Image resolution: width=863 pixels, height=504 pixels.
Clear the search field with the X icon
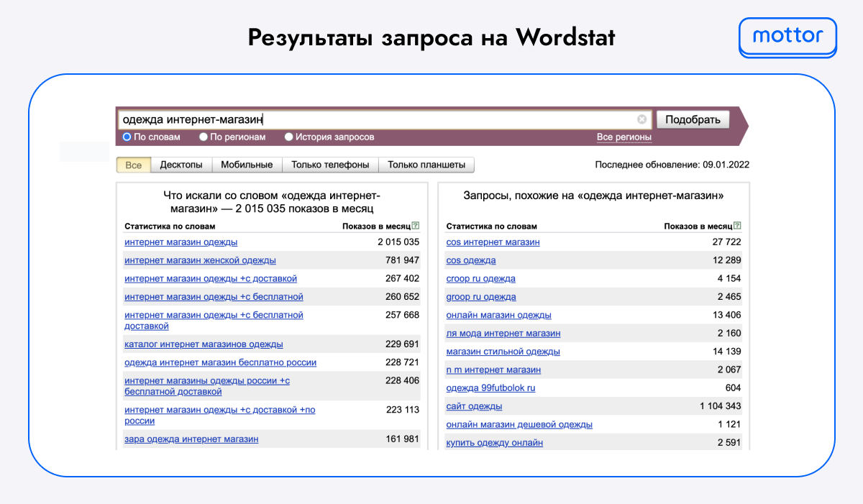pos(641,119)
